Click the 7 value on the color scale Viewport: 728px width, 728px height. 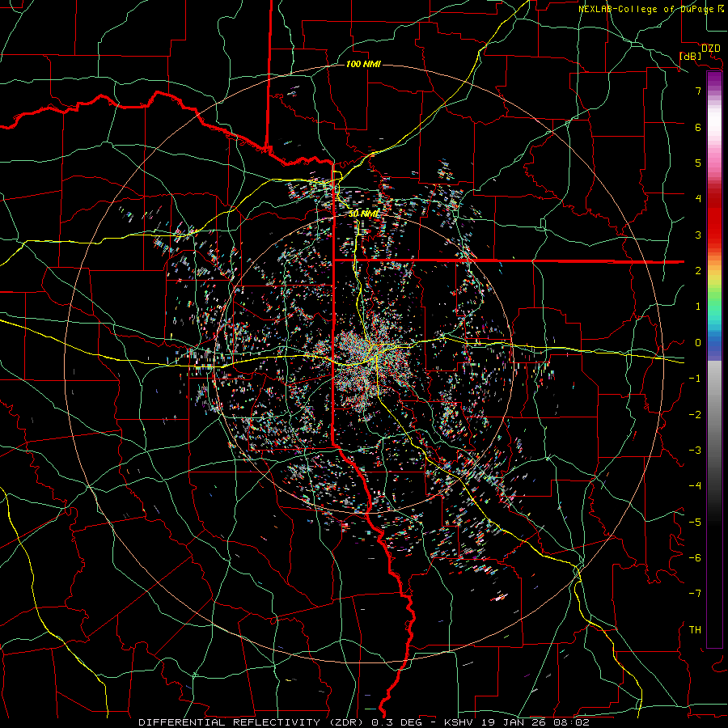698,91
